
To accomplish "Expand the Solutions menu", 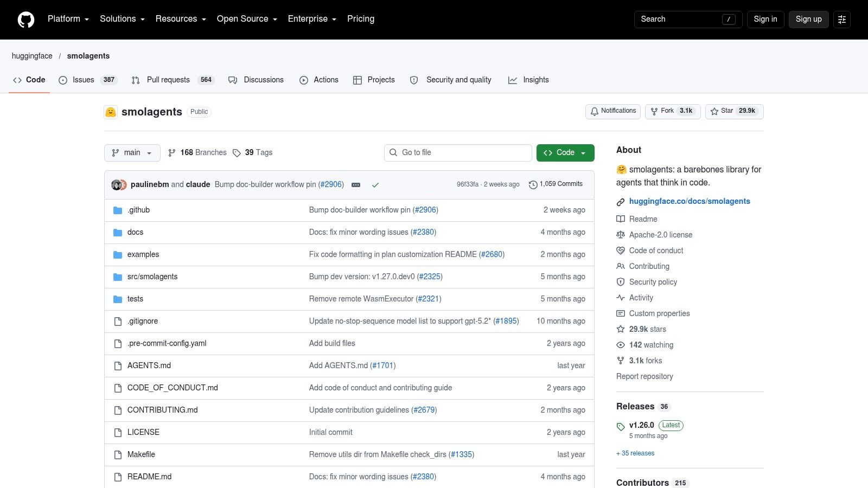I will click(123, 19).
